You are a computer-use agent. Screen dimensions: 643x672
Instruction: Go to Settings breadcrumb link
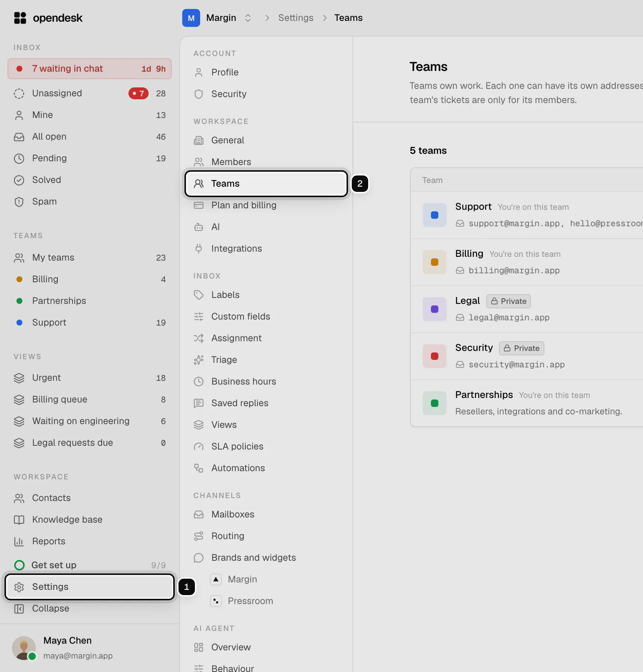click(x=296, y=18)
